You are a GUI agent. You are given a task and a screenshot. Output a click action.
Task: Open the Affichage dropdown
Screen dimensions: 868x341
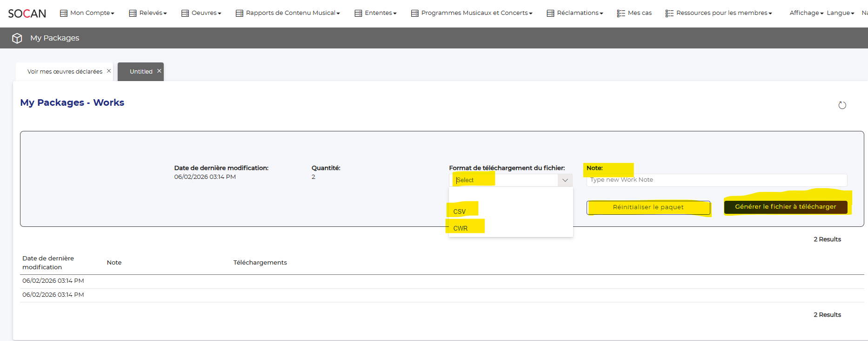pos(806,13)
